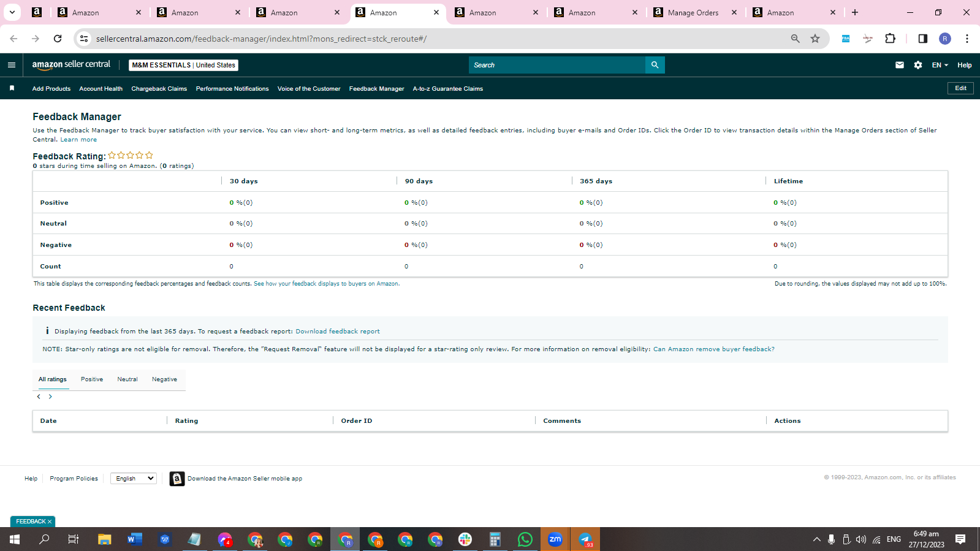980x551 pixels.
Task: Reload the current browser page
Action: (58, 39)
